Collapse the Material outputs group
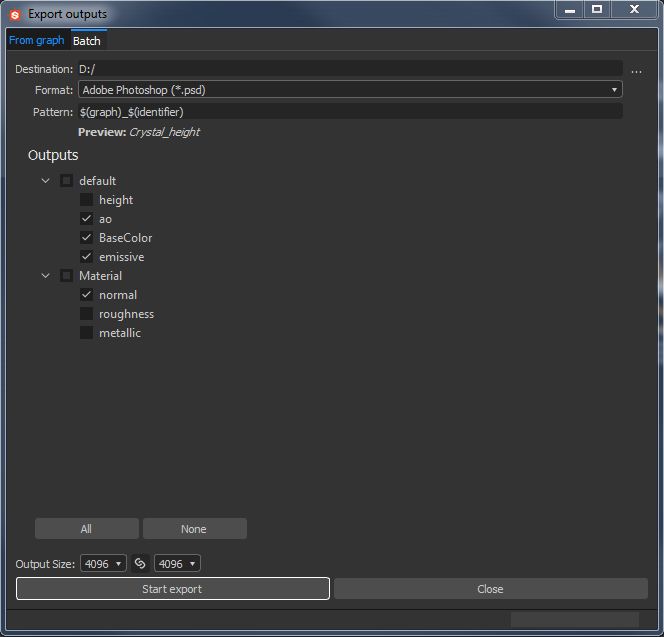Viewport: 664px width, 637px height. tap(45, 276)
